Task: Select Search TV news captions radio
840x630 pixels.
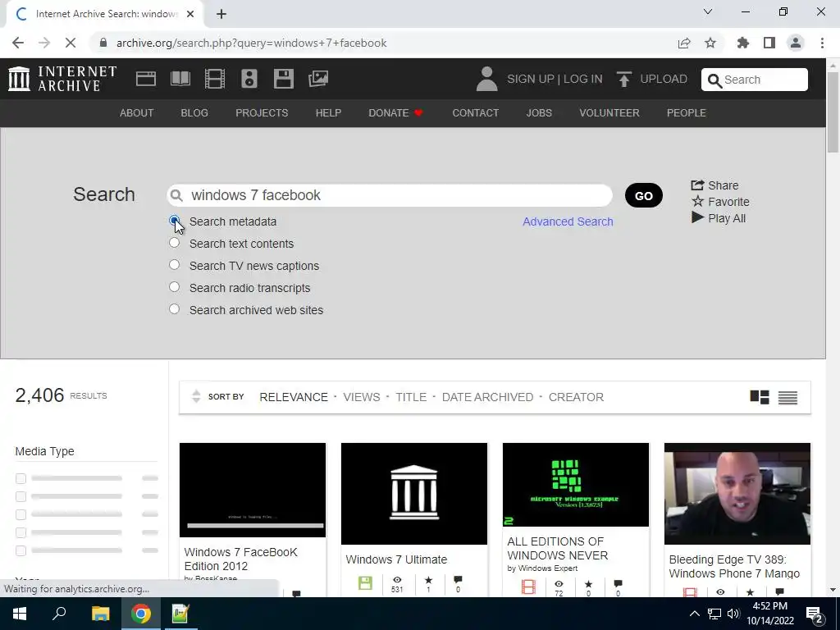Action: [x=174, y=265]
